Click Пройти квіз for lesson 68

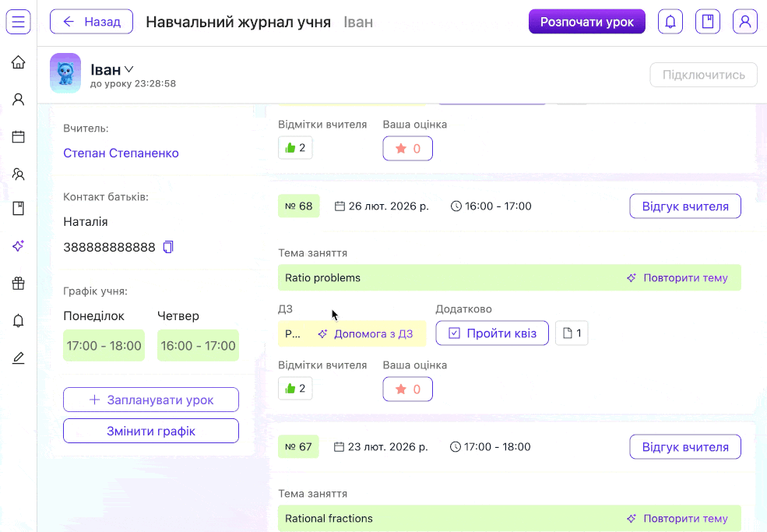(x=491, y=333)
